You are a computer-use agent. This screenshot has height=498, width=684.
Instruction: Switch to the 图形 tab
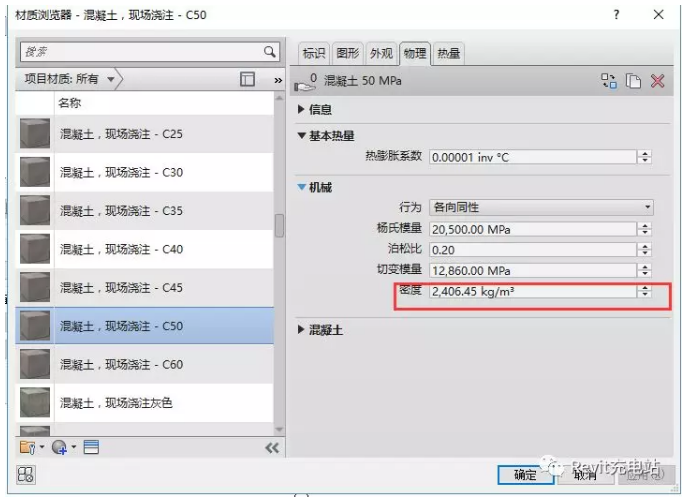point(348,54)
